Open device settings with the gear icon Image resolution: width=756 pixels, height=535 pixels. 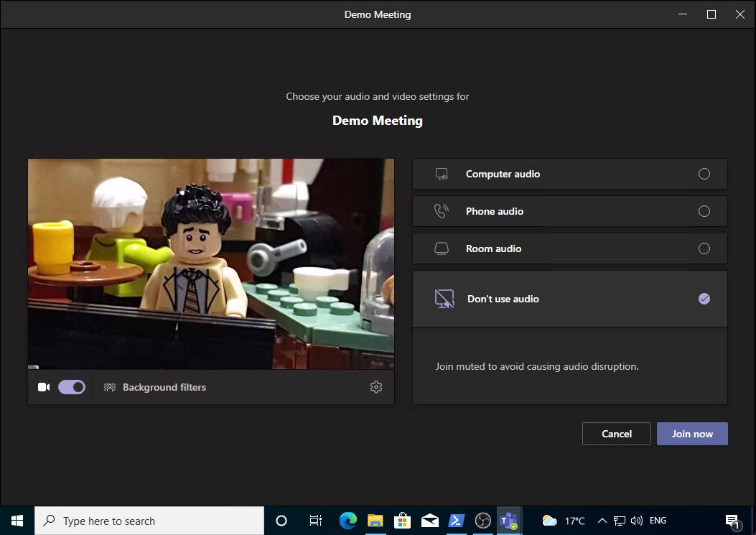(376, 387)
